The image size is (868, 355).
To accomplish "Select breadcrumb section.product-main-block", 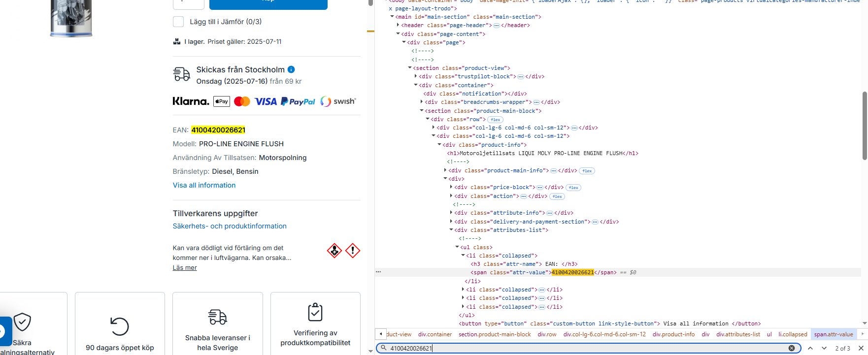I will point(495,334).
